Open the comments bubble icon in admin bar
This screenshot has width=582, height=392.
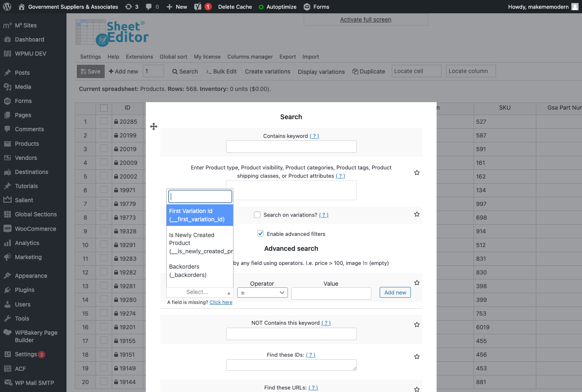tap(152, 7)
